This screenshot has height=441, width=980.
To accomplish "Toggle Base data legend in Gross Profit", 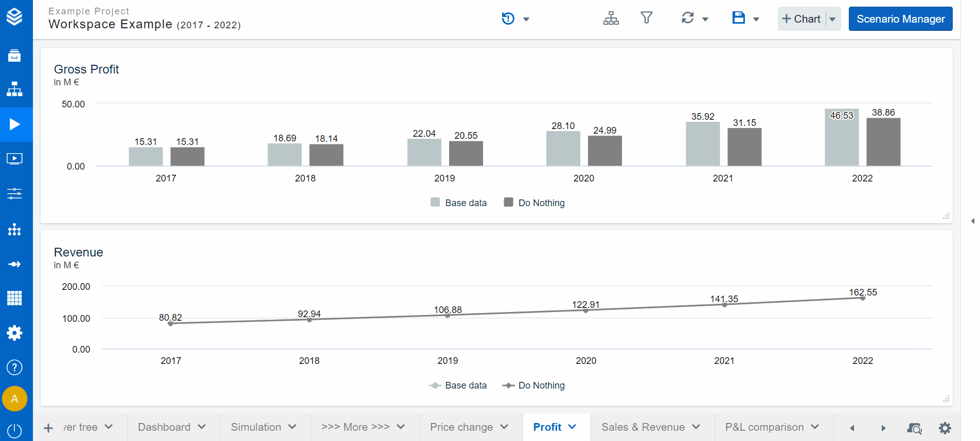I will click(x=458, y=203).
